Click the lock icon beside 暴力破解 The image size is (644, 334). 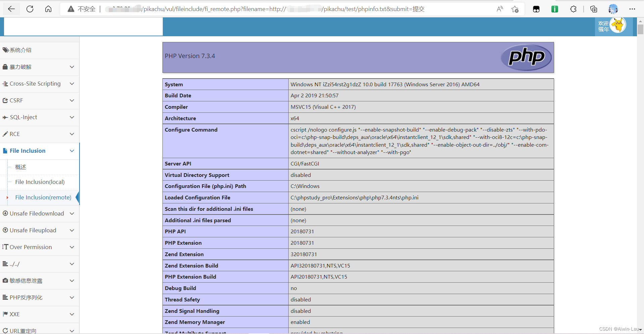5,67
